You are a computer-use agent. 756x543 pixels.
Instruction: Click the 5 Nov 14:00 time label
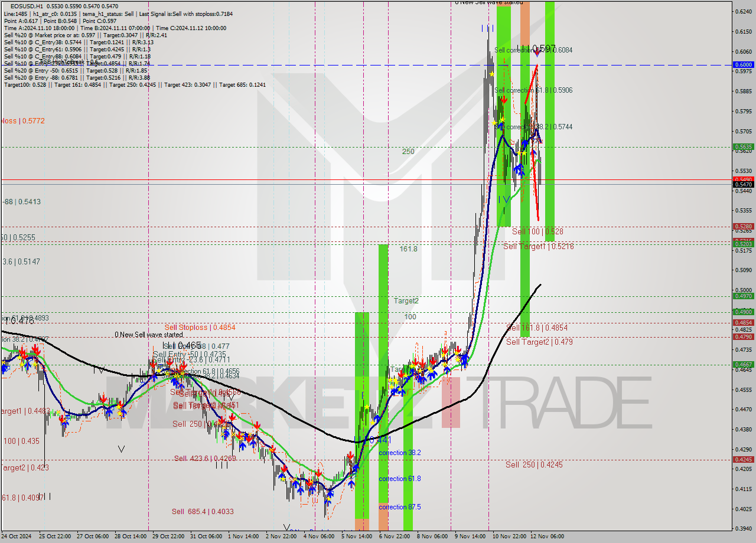(x=357, y=537)
